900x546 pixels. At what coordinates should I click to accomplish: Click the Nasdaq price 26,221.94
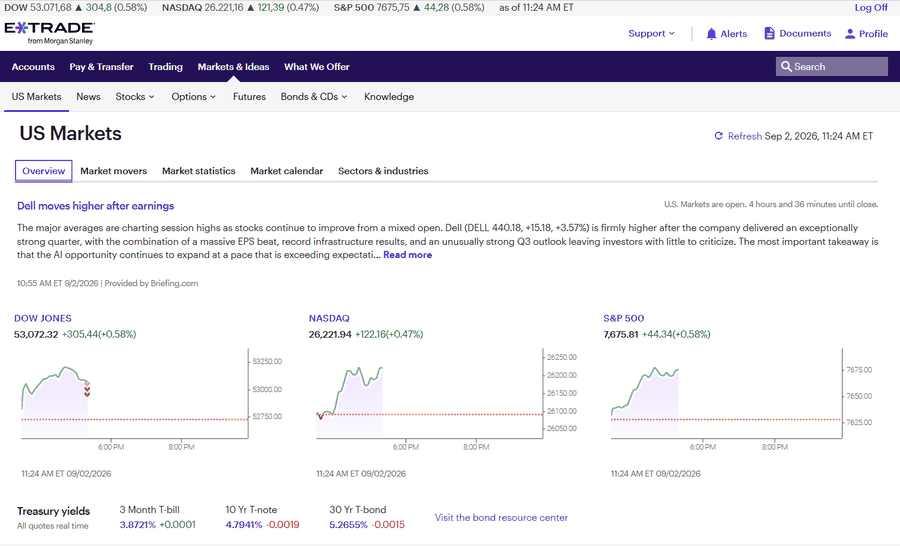[330, 334]
